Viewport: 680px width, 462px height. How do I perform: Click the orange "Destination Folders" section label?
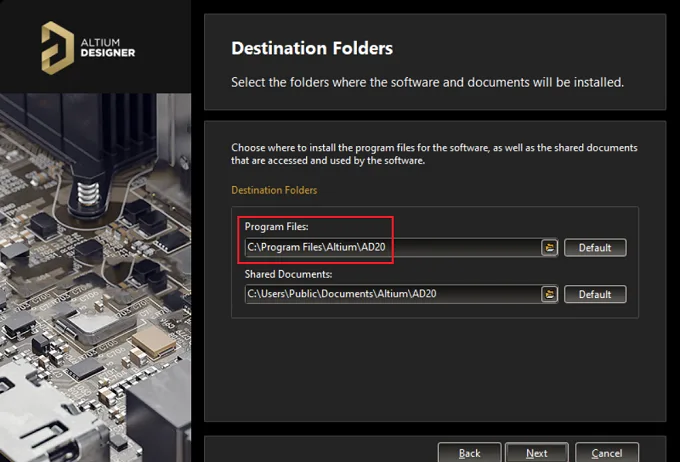(x=274, y=190)
